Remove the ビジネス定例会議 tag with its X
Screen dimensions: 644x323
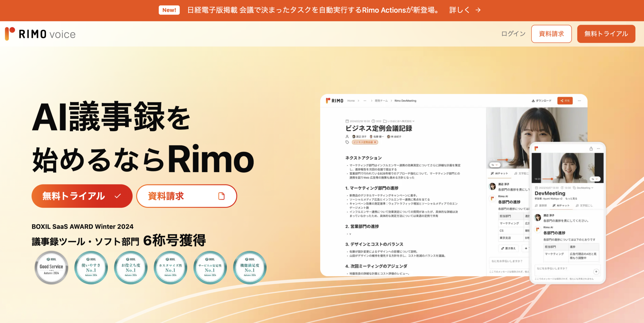click(375, 142)
